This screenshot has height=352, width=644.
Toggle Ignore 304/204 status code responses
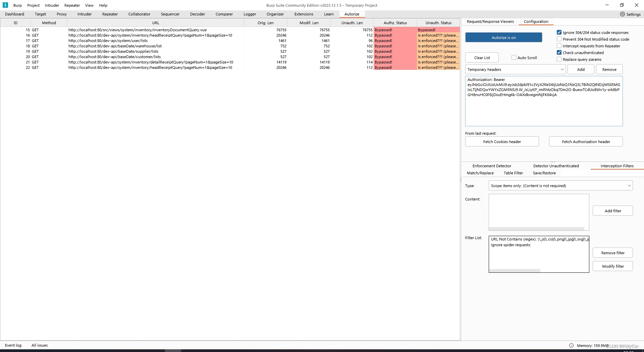click(559, 33)
